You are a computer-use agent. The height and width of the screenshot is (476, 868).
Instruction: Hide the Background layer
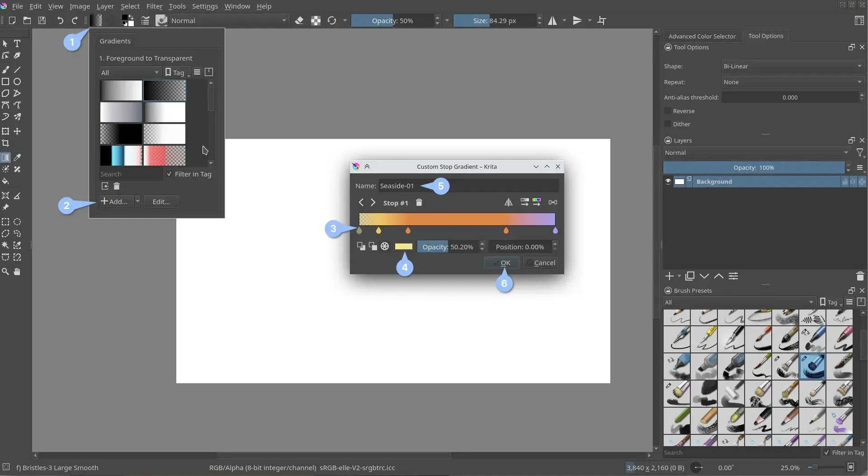tap(668, 181)
